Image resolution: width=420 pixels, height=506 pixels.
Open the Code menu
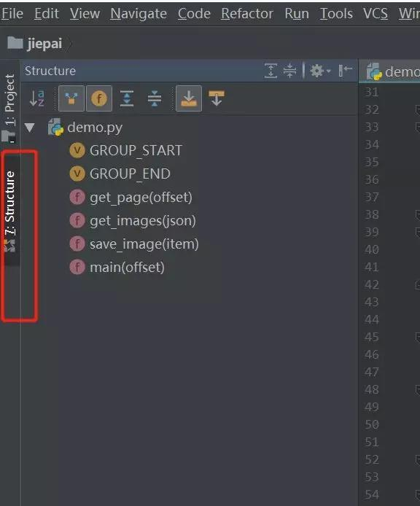tap(194, 14)
